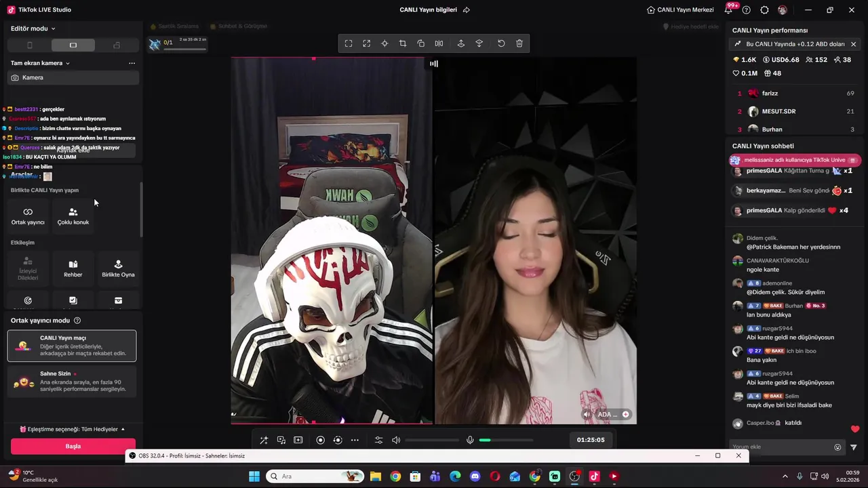Open notifications bell with 99+ badge
The image size is (868, 488).
[x=729, y=10]
